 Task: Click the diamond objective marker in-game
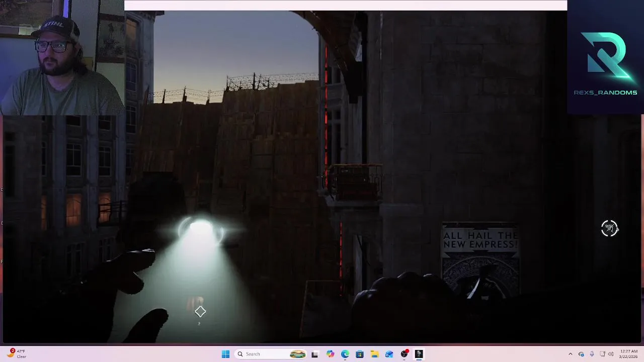[200, 312]
